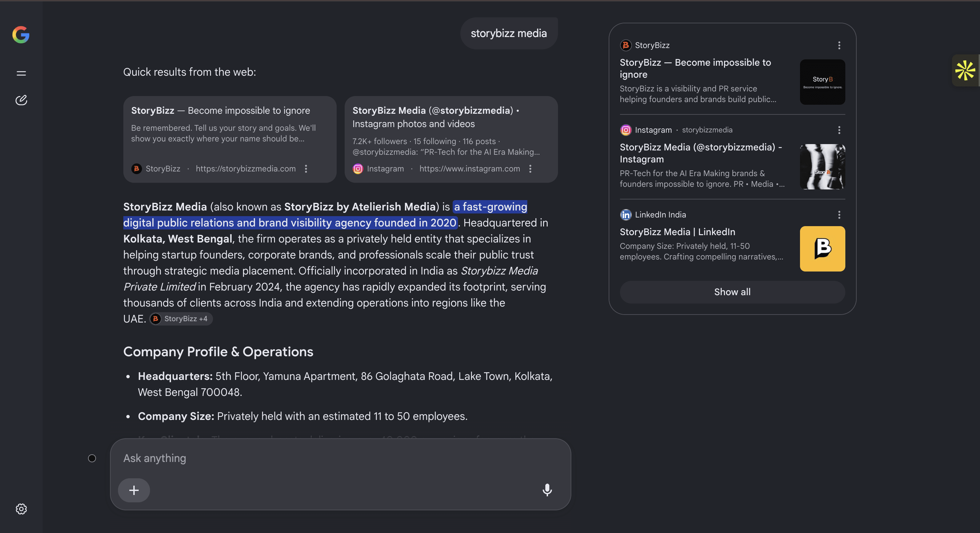Screen dimensions: 980x533
Task: Open StoryBizz Media Instagram photos card
Action: tap(451, 139)
